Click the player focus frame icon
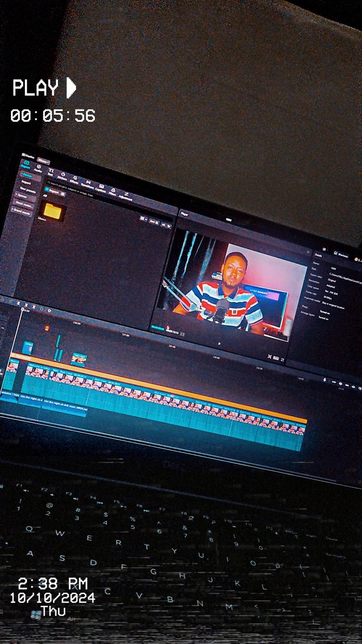Screen dimensions: 362x644 point(270,357)
